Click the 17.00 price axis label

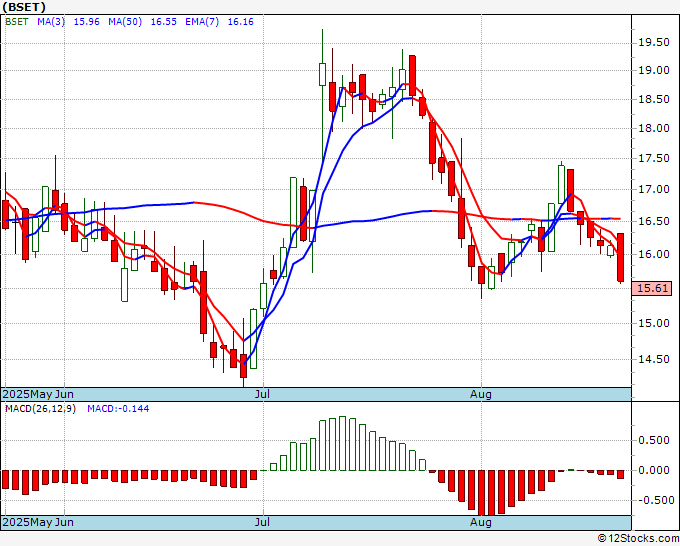click(654, 190)
